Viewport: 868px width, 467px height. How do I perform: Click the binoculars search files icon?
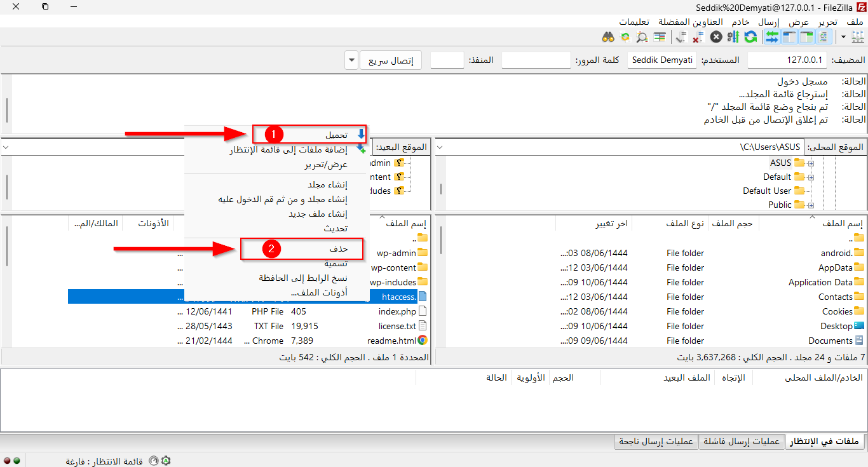tap(607, 37)
